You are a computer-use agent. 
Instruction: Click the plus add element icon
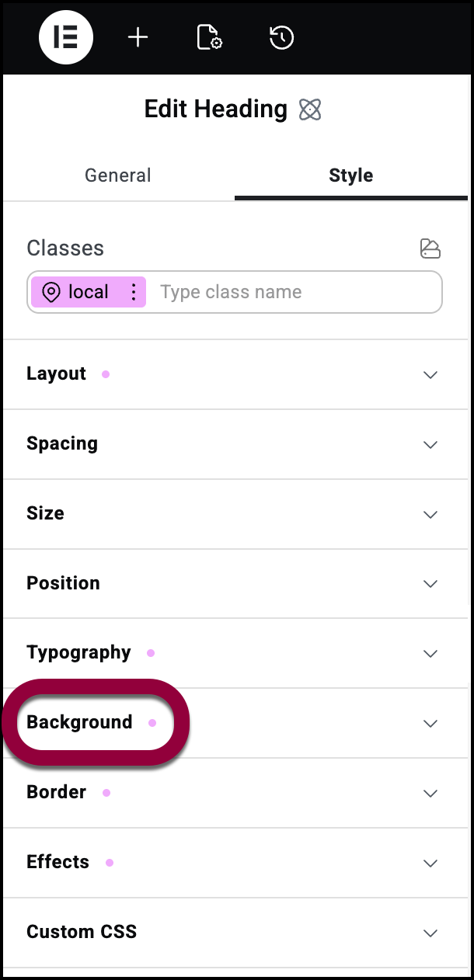click(x=138, y=38)
